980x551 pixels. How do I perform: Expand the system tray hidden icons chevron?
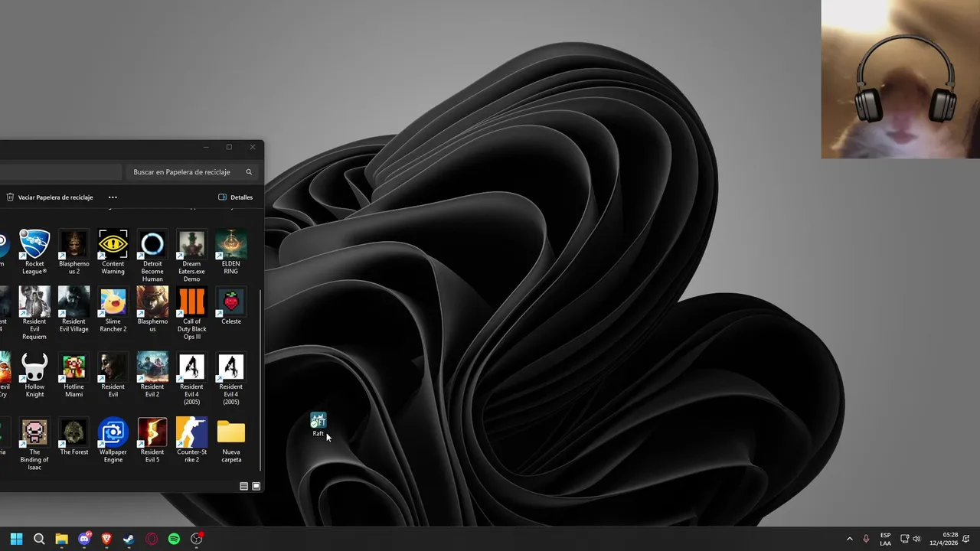pos(849,539)
